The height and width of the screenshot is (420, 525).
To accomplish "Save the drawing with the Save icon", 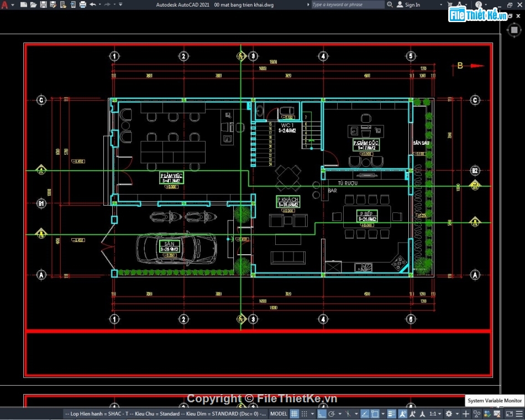I will click(x=44, y=4).
